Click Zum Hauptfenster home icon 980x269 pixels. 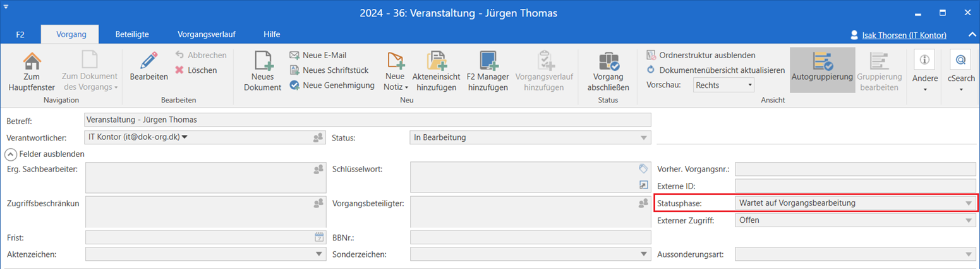click(32, 63)
